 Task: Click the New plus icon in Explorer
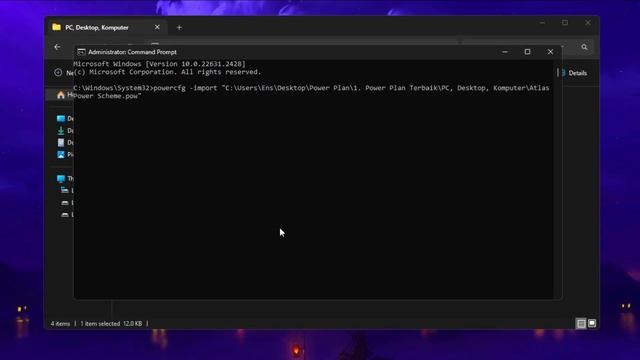click(x=58, y=73)
